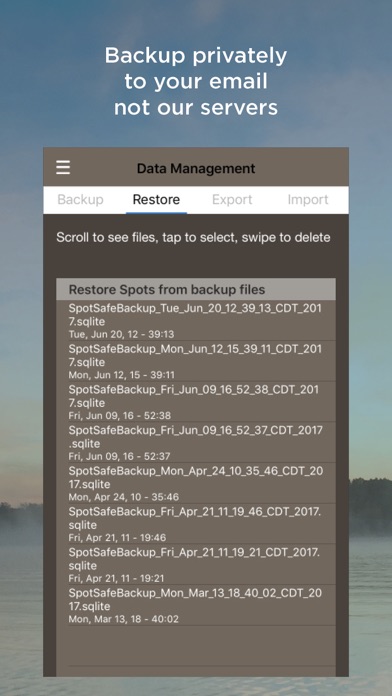The height and width of the screenshot is (696, 392).
Task: Pick backup from Mon Mar 13 18:40:02
Action: (x=196, y=605)
